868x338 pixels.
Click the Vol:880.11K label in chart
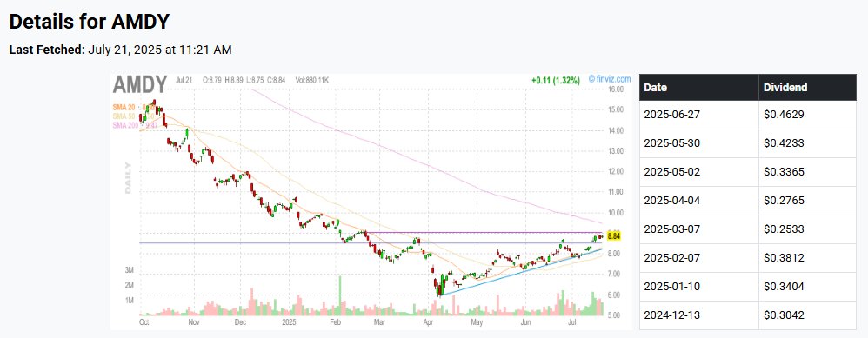tap(312, 80)
